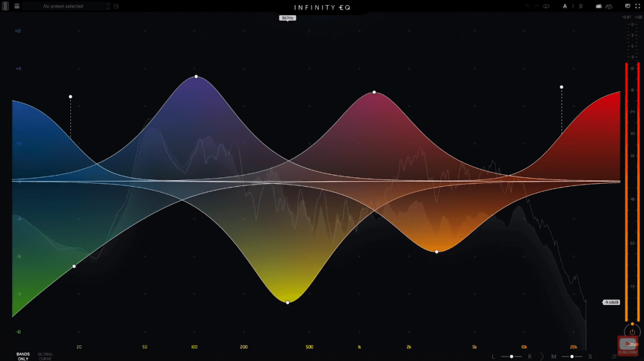Click the -1.00 peak level readout
The image size is (644, 361).
(638, 17)
